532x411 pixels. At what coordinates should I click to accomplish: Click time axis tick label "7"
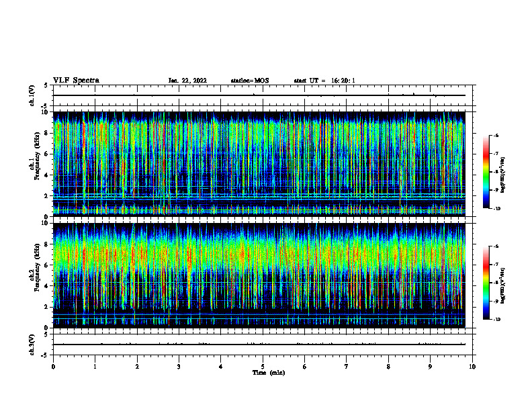pos(347,367)
